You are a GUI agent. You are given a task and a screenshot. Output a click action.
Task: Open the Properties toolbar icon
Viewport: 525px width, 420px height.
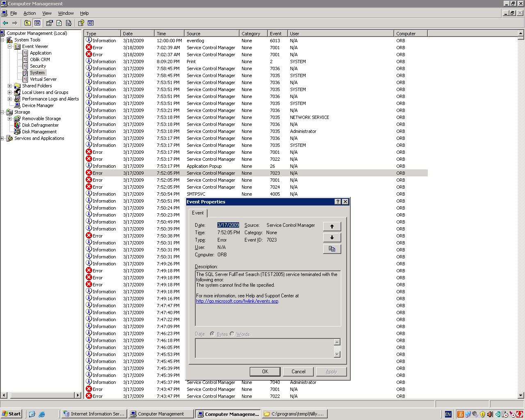(x=50, y=23)
